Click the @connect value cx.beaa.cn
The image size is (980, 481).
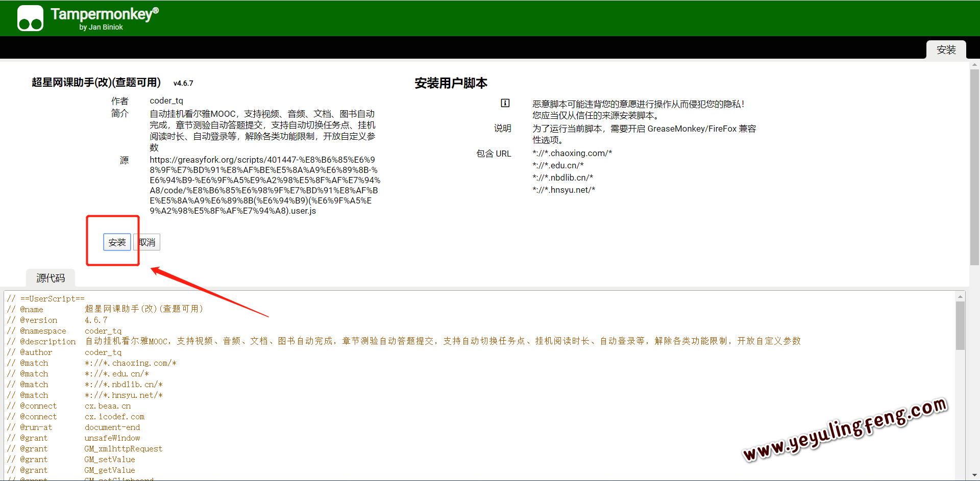click(x=108, y=406)
